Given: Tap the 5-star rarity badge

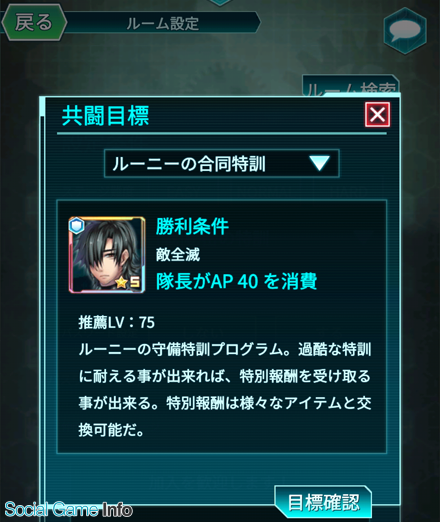Looking at the screenshot, I should 128,282.
